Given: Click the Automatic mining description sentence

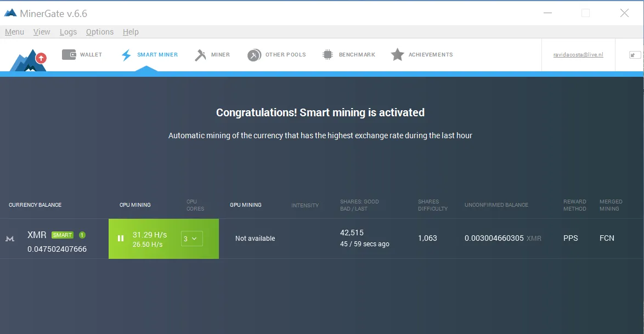Looking at the screenshot, I should [x=320, y=135].
